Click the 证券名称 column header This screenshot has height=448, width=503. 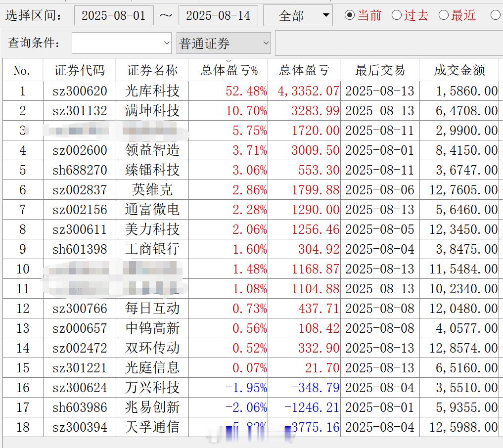tap(152, 70)
